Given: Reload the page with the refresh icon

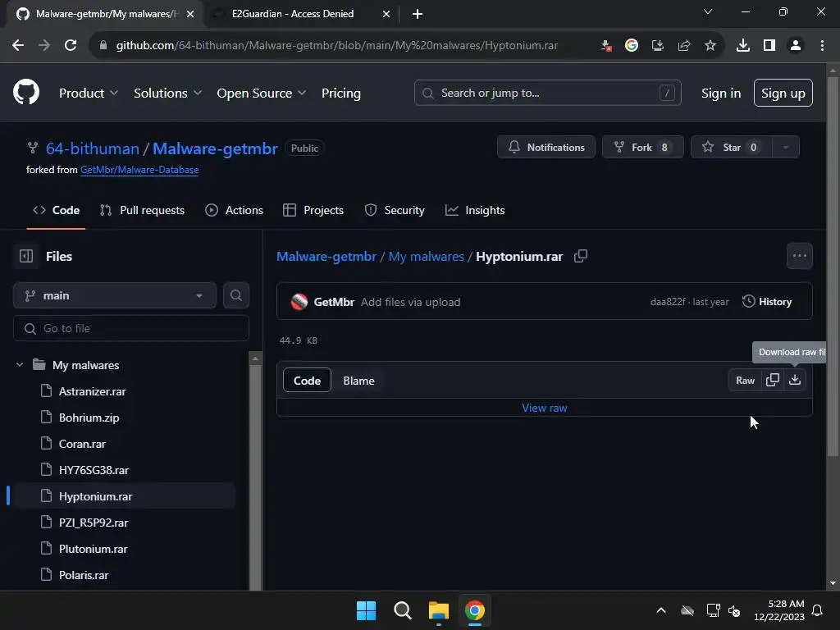Looking at the screenshot, I should tap(71, 46).
